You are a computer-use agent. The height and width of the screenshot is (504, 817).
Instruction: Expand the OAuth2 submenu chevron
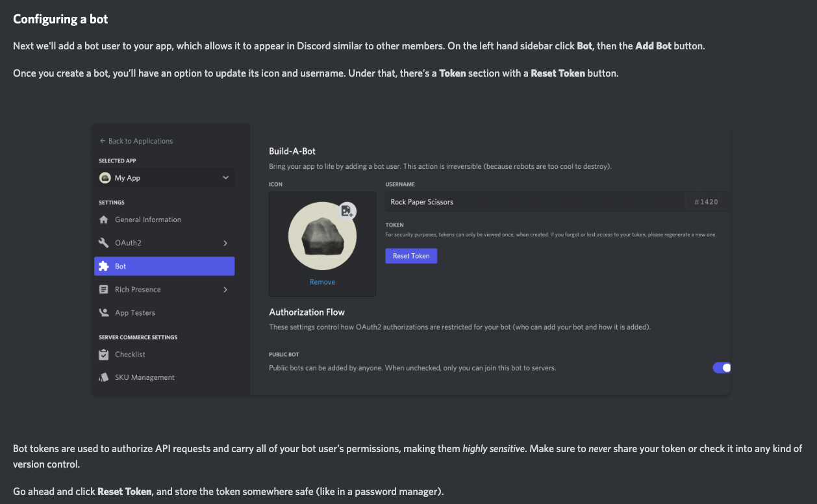[x=225, y=243]
